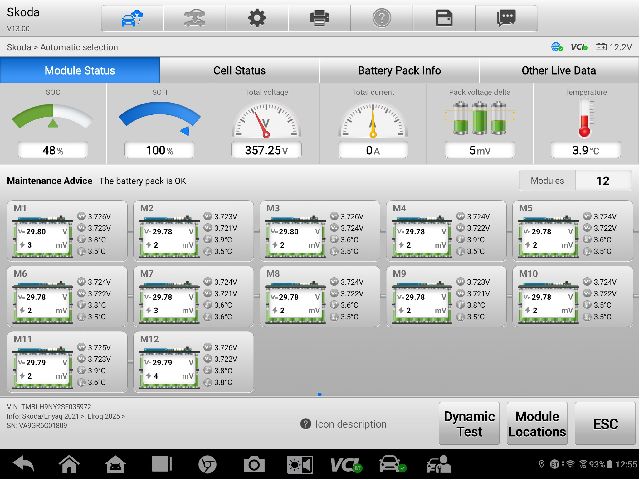The height and width of the screenshot is (480, 640).
Task: Open Module Locations
Action: click(x=537, y=424)
